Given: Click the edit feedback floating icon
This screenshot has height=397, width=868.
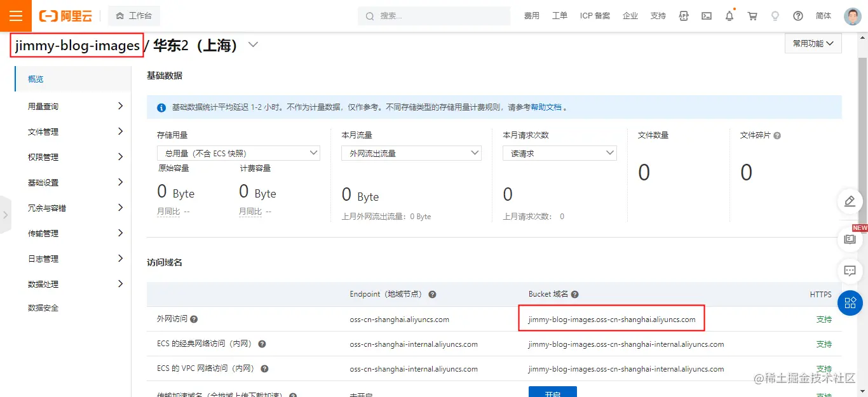Looking at the screenshot, I should point(850,201).
